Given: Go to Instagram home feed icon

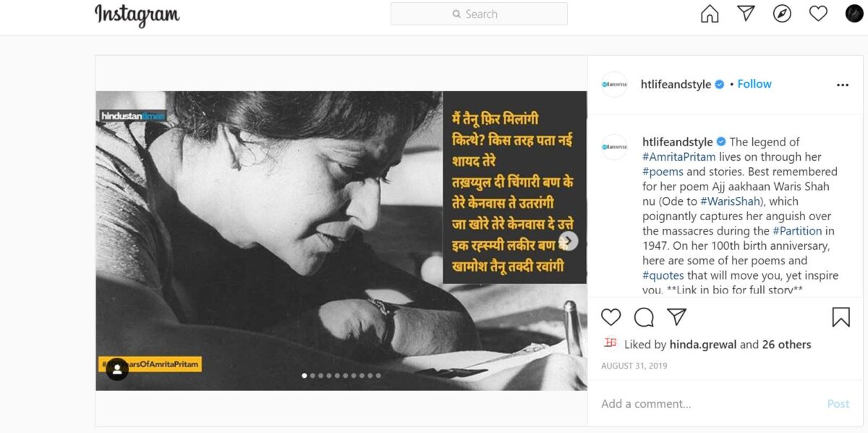Looking at the screenshot, I should (710, 14).
